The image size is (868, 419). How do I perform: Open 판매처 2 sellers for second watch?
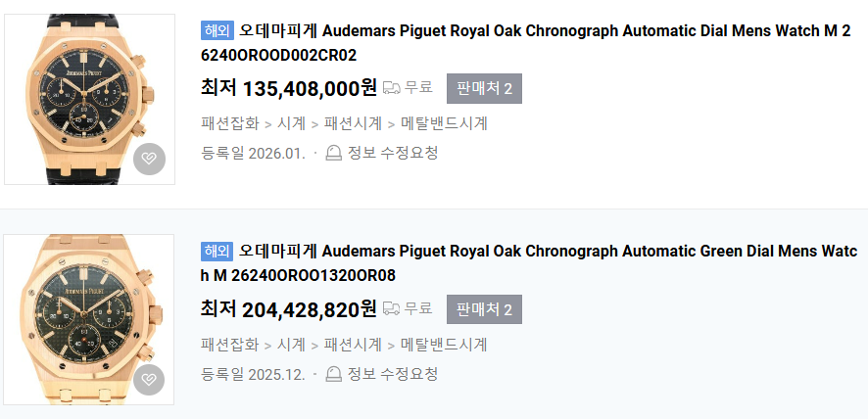tap(484, 309)
